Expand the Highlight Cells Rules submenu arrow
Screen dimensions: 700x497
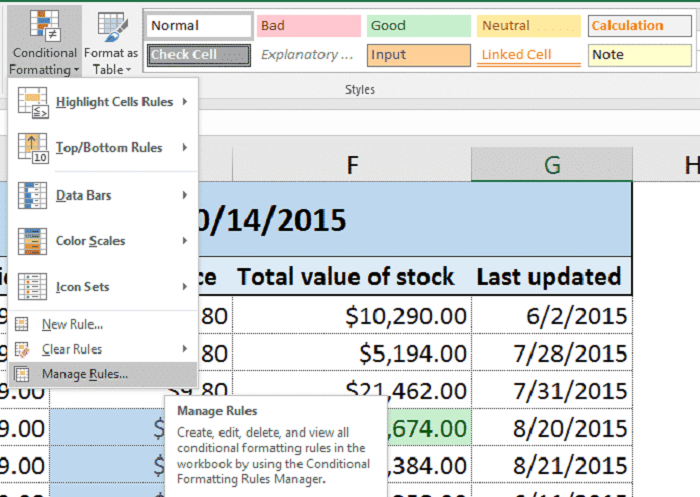[186, 102]
